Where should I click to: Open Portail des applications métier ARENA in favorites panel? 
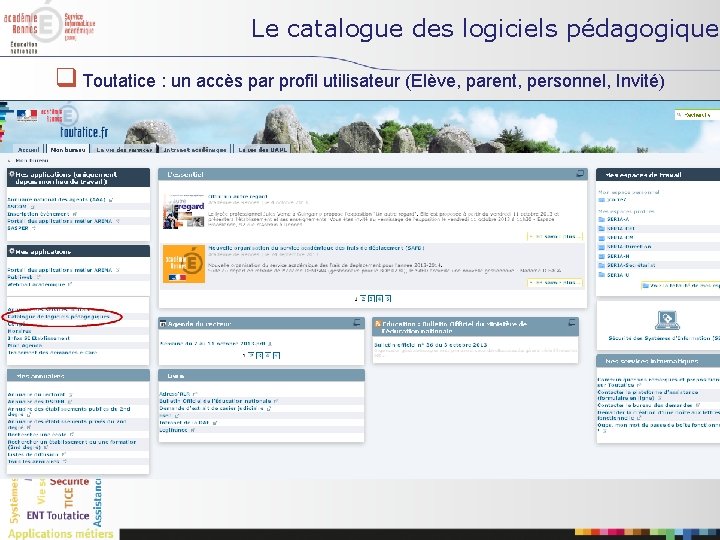60,221
